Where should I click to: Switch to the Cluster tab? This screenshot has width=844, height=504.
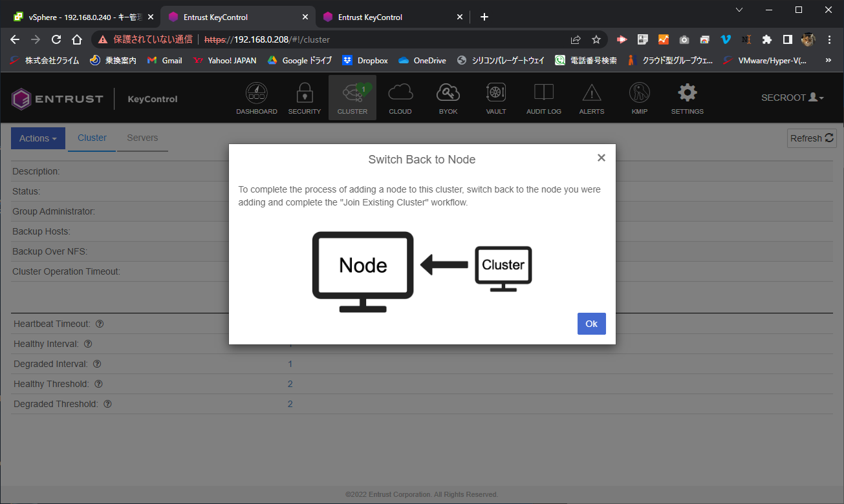point(92,138)
